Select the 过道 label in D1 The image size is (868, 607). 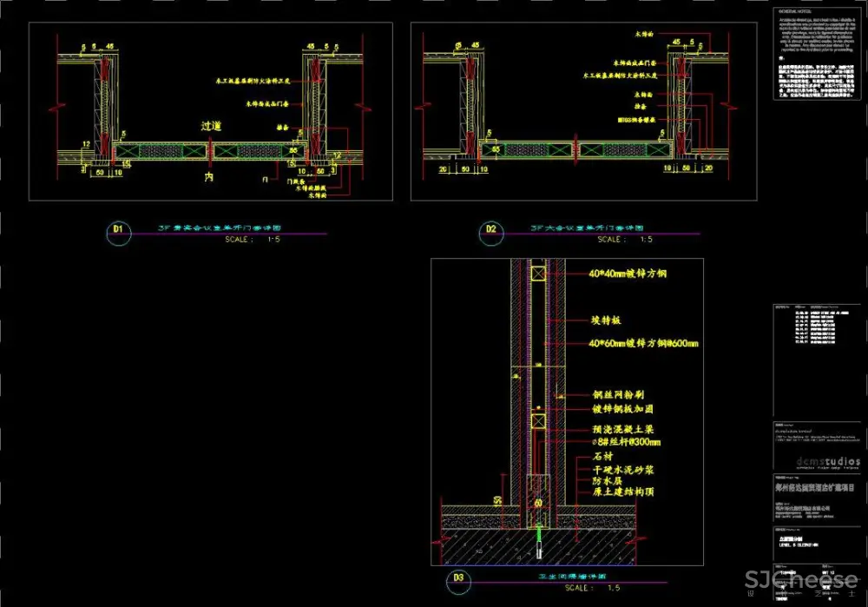[x=211, y=126]
